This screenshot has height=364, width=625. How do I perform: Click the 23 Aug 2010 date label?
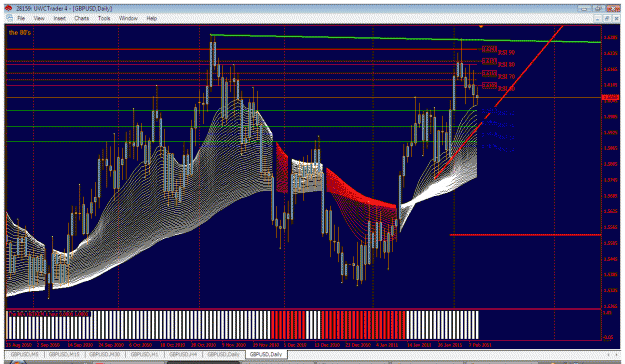(x=19, y=345)
